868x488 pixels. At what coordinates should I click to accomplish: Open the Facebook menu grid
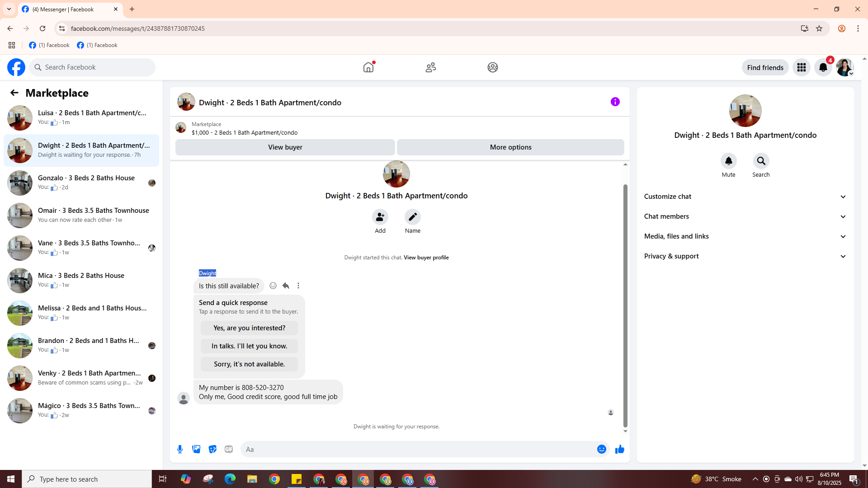tap(801, 67)
